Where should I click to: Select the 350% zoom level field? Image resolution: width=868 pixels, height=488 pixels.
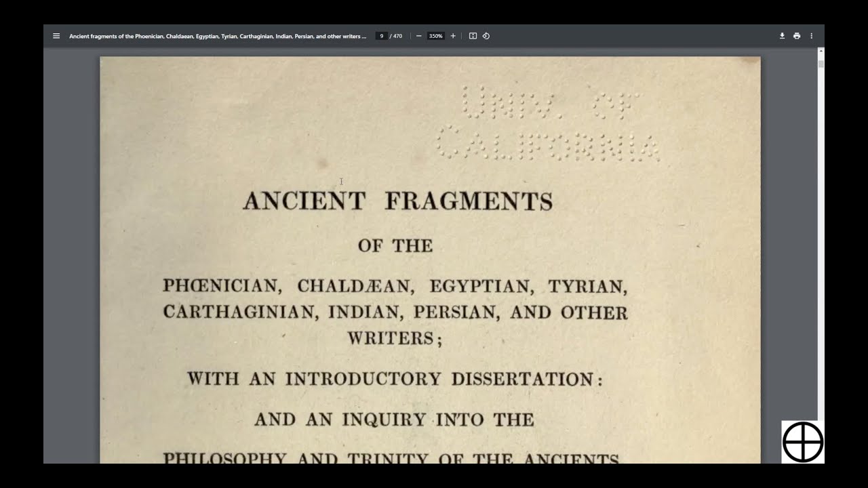click(x=435, y=36)
